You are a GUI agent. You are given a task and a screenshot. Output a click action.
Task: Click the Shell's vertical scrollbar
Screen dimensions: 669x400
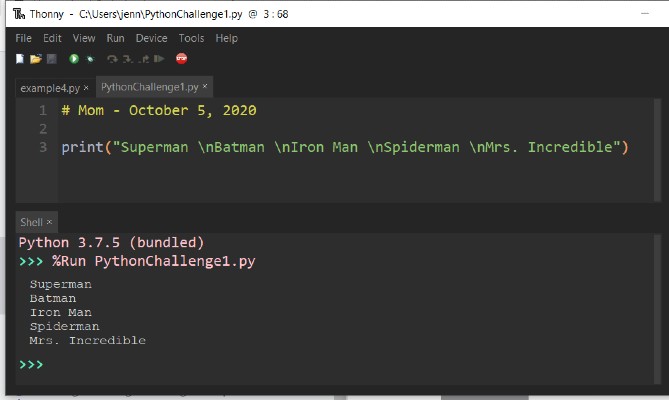point(657,309)
